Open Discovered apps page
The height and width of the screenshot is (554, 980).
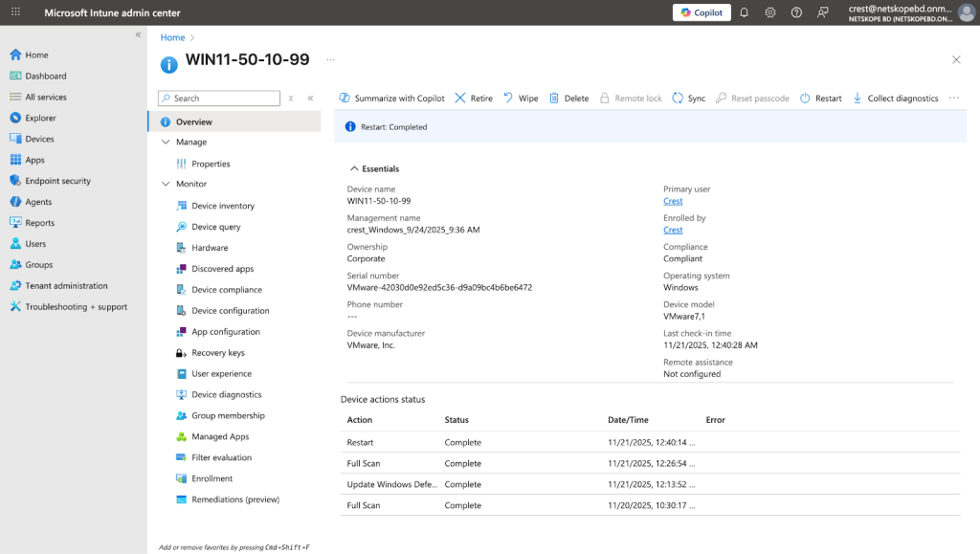click(222, 269)
